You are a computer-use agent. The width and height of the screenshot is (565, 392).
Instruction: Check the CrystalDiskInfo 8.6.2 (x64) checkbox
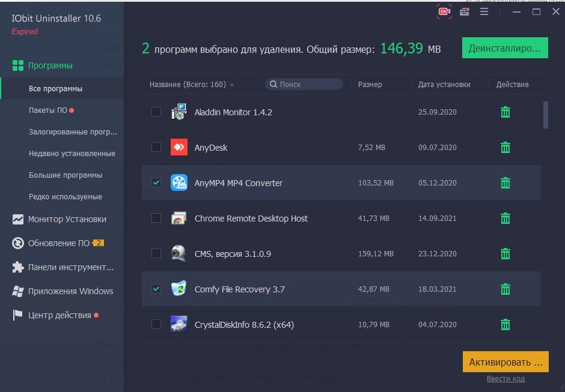coord(156,324)
